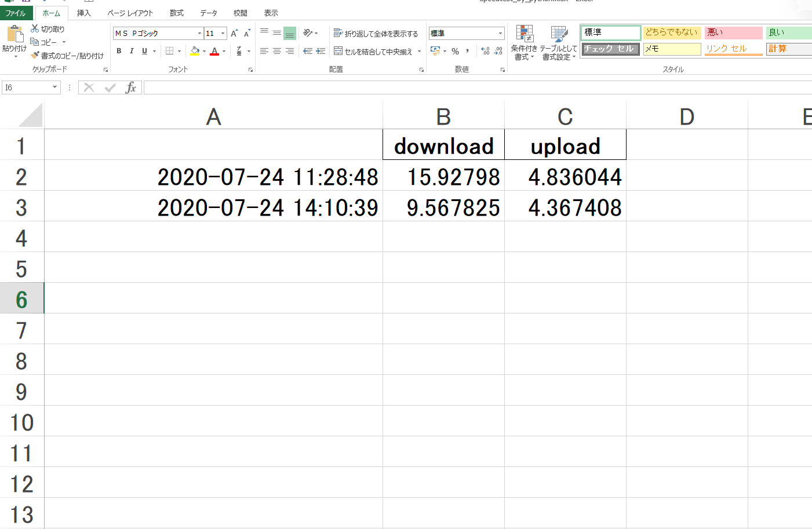
Task: Toggle bold formatting
Action: pyautogui.click(x=119, y=51)
